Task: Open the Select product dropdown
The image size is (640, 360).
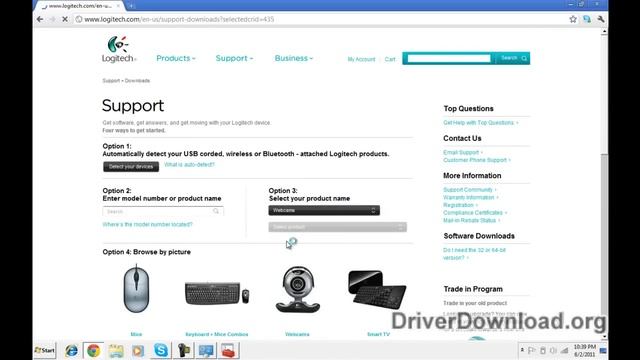Action: 338,227
